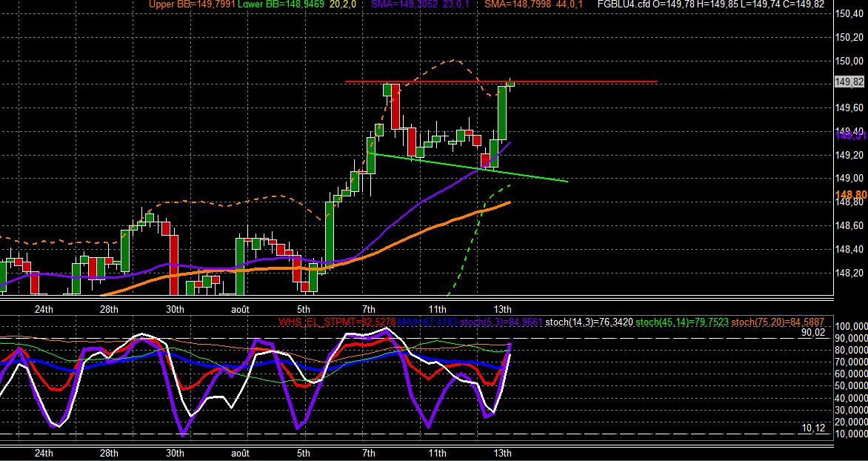Click the Lower BB=148,9469 legend label
The width and height of the screenshot is (868, 461).
click(281, 4)
